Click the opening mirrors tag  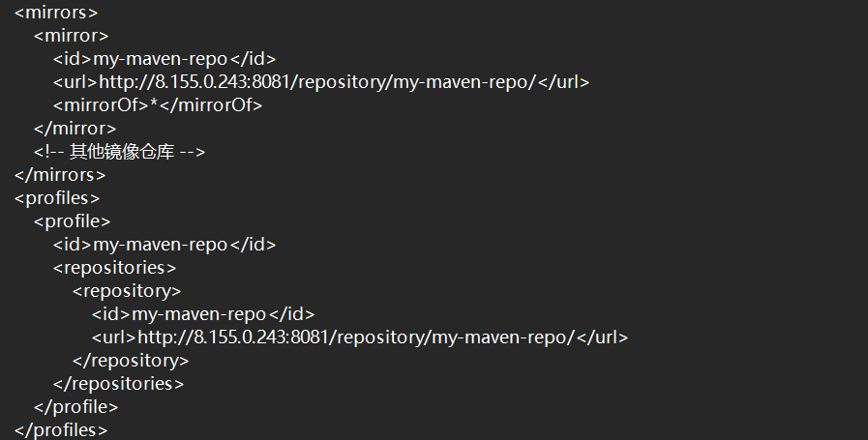pos(56,13)
